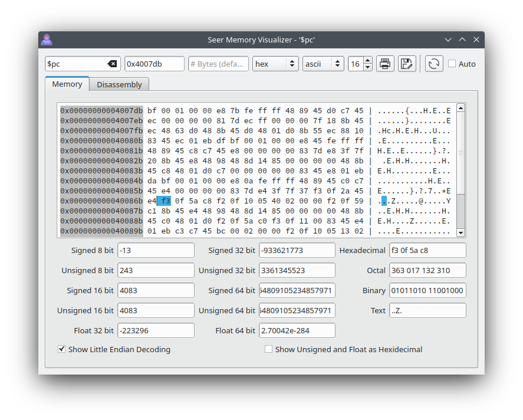Click the Seer application icon in title bar
This screenshot has height=420, width=523.
pos(47,40)
